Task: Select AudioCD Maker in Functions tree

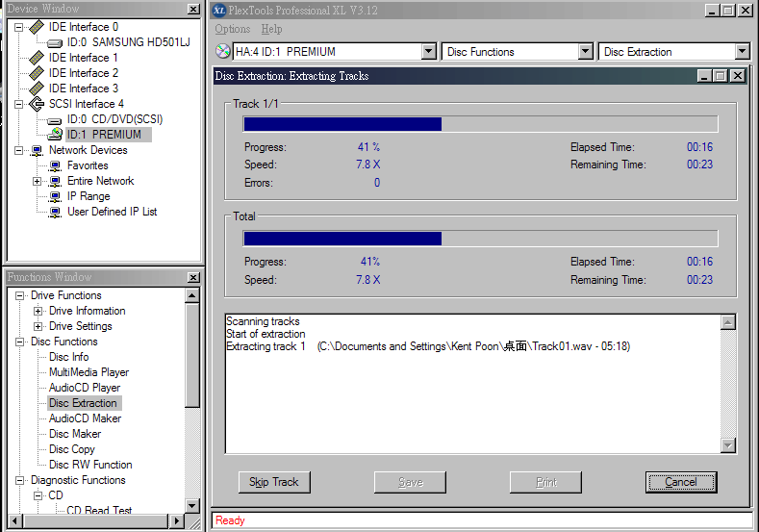Action: coord(85,418)
